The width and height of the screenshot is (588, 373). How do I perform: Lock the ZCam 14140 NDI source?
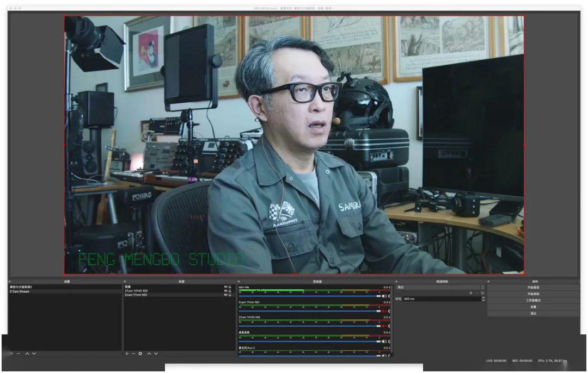click(x=230, y=290)
